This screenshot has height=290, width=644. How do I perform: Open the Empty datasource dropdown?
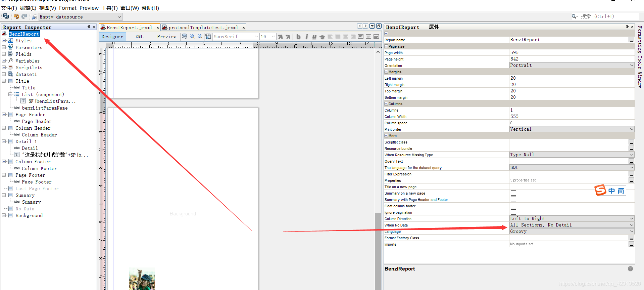pyautogui.click(x=81, y=17)
